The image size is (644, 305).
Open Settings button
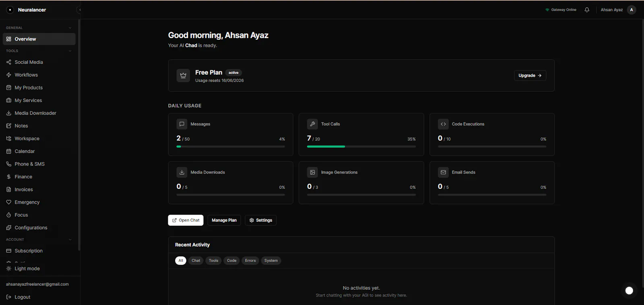260,220
